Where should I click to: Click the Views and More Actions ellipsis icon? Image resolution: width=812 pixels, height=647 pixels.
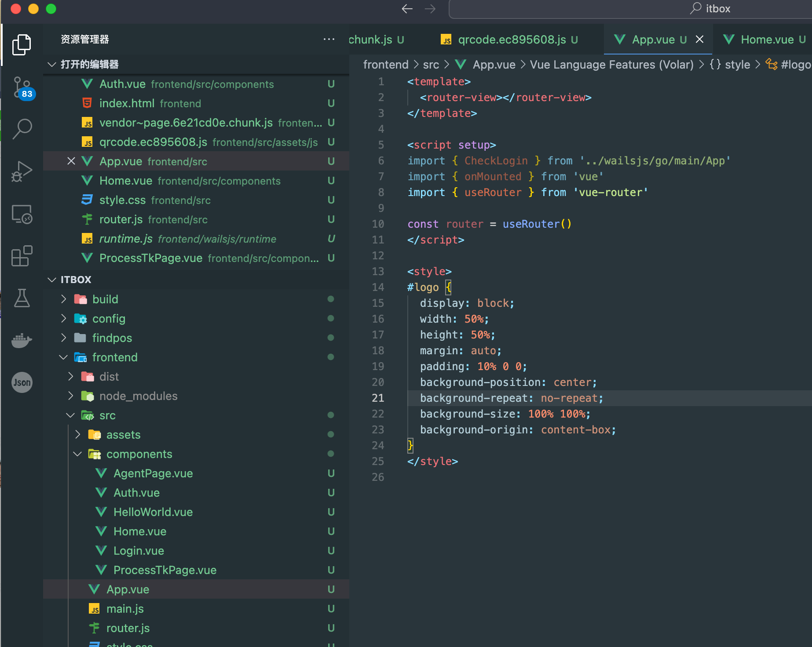[329, 39]
